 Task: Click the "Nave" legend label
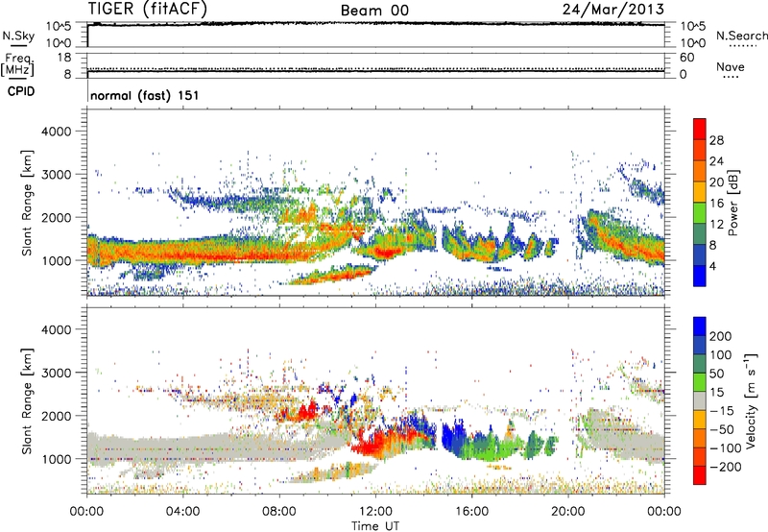(x=731, y=66)
